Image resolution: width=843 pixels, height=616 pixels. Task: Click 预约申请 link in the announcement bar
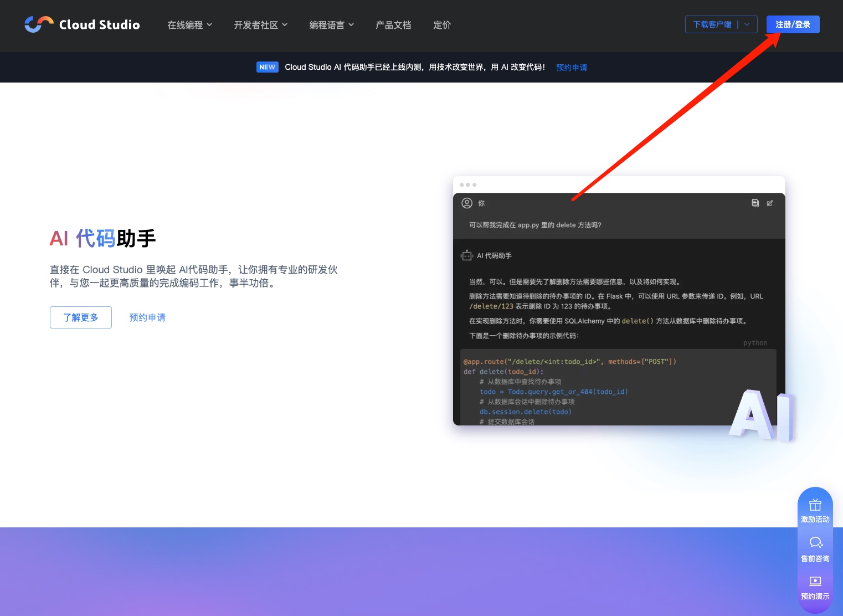coord(572,68)
